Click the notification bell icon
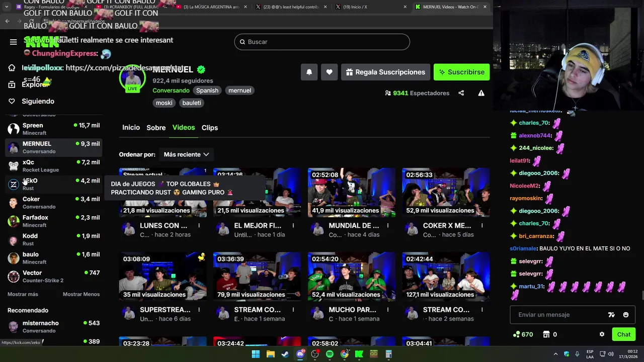 pos(309,72)
